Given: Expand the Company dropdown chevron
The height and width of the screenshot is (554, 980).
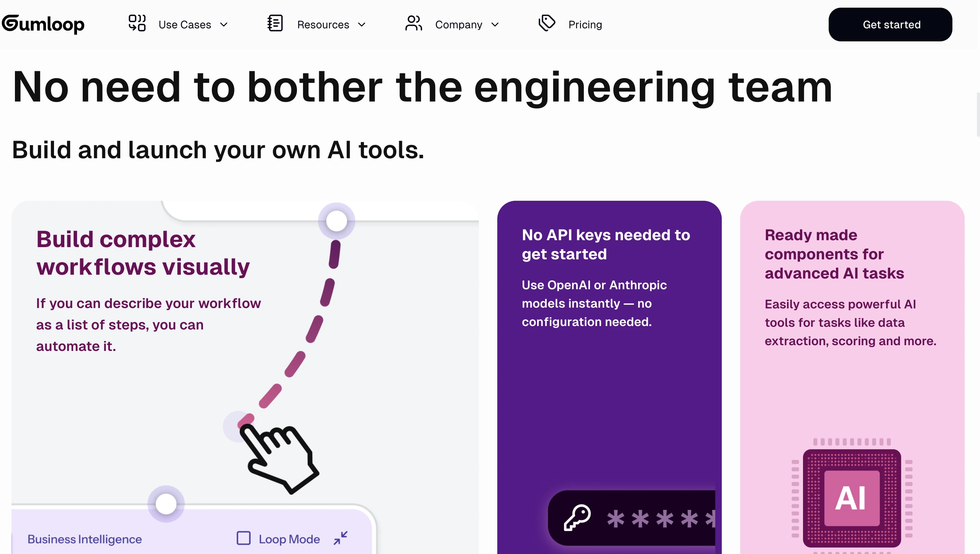Looking at the screenshot, I should click(x=495, y=25).
